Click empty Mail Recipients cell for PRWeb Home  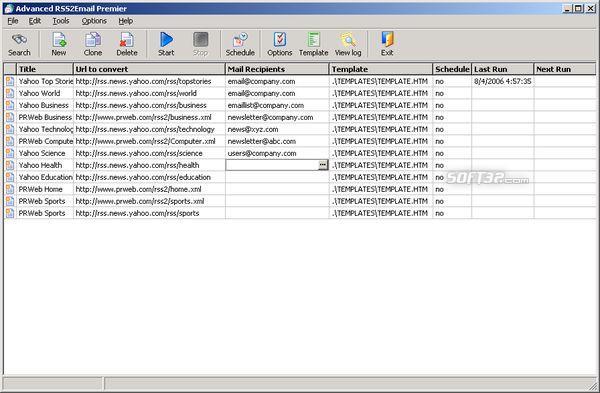point(277,189)
